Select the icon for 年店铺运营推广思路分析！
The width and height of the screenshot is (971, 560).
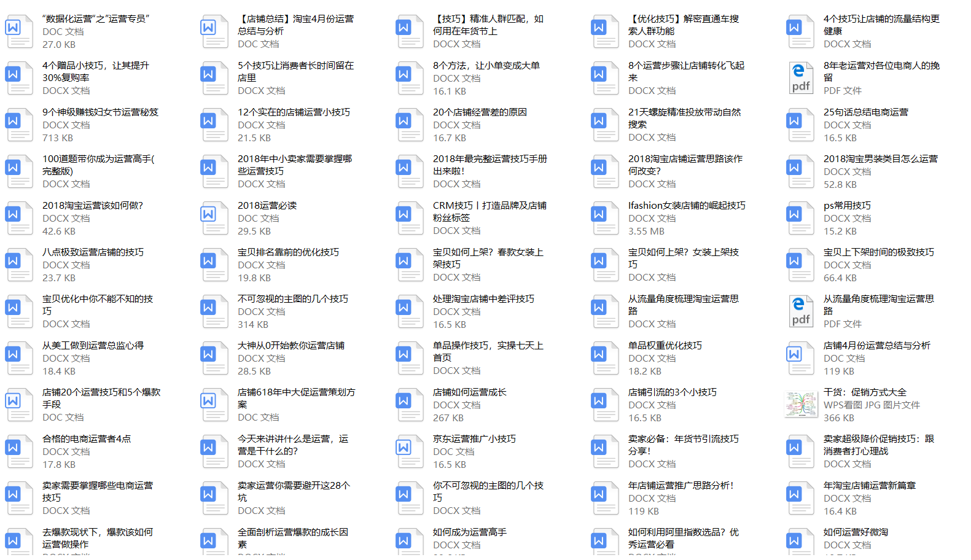tap(605, 498)
